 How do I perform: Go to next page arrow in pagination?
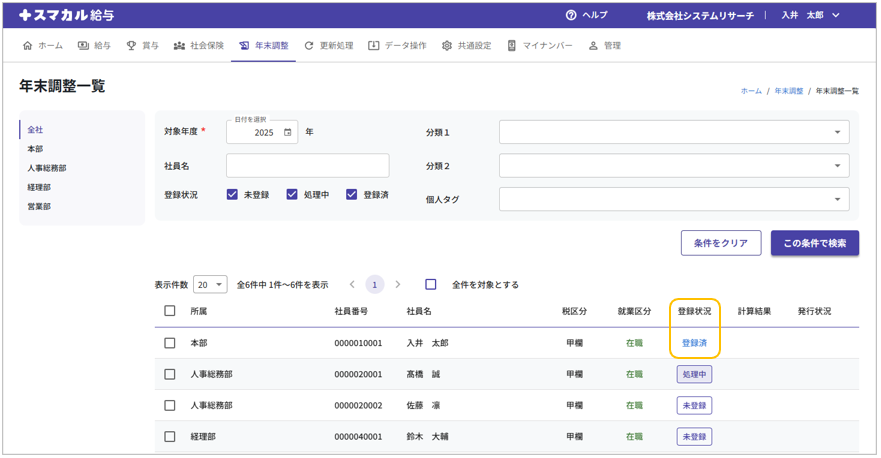(398, 285)
